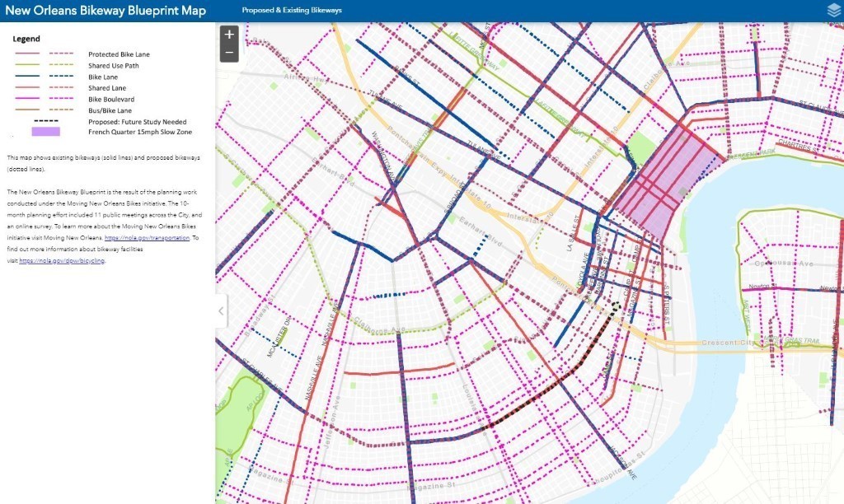Collapse the legend side panel arrow

pyautogui.click(x=220, y=310)
